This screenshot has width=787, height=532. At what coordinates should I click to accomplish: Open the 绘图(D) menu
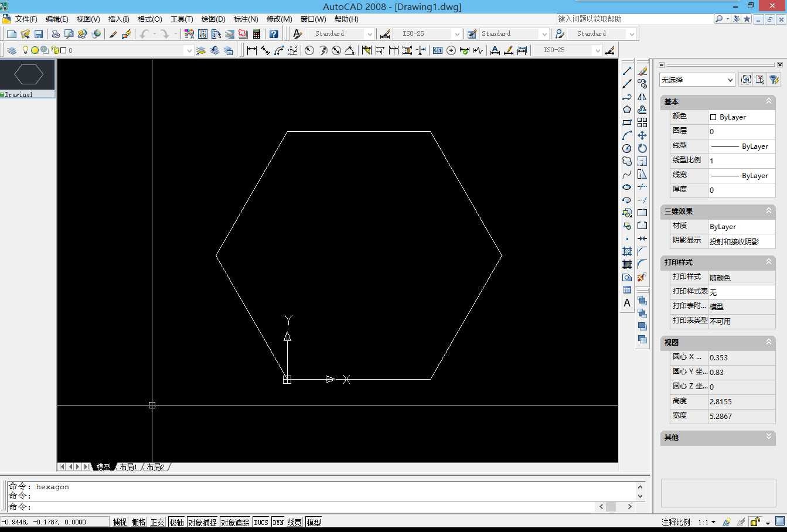point(213,19)
